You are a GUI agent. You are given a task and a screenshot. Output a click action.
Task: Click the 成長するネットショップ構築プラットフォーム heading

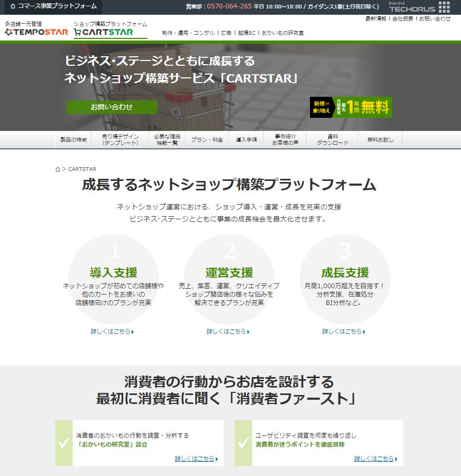[x=229, y=185]
